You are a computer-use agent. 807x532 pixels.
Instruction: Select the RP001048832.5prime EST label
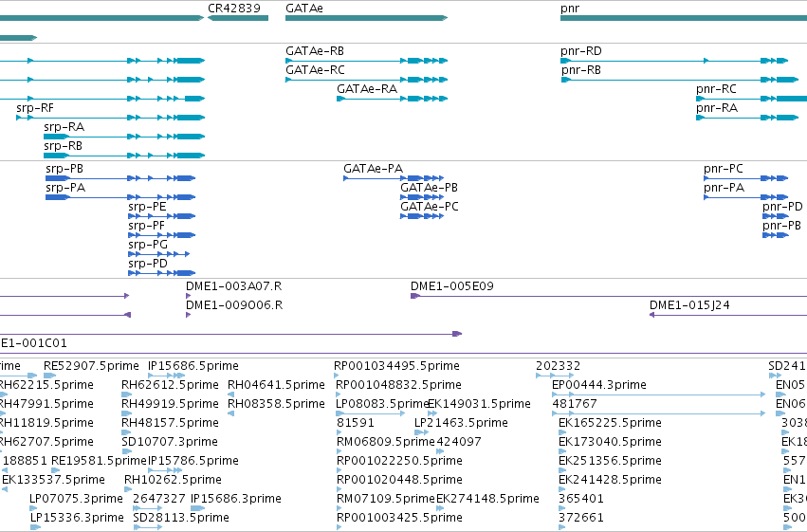[x=398, y=385]
